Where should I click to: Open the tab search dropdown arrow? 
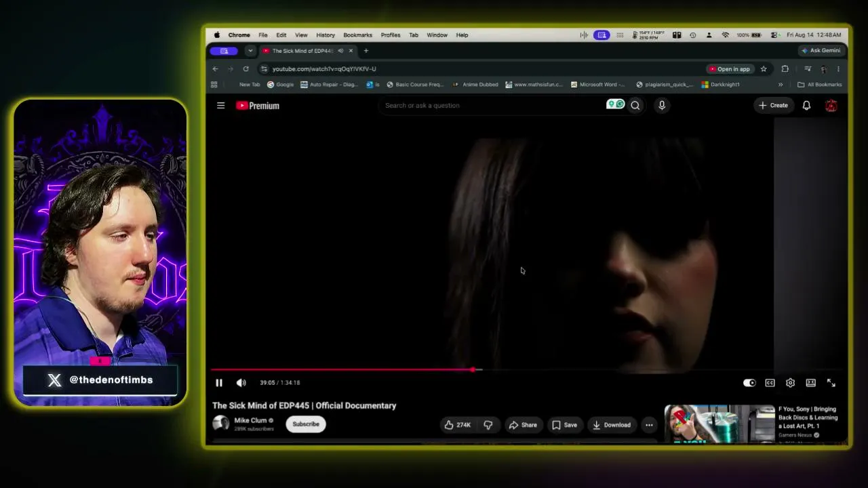[x=250, y=51]
